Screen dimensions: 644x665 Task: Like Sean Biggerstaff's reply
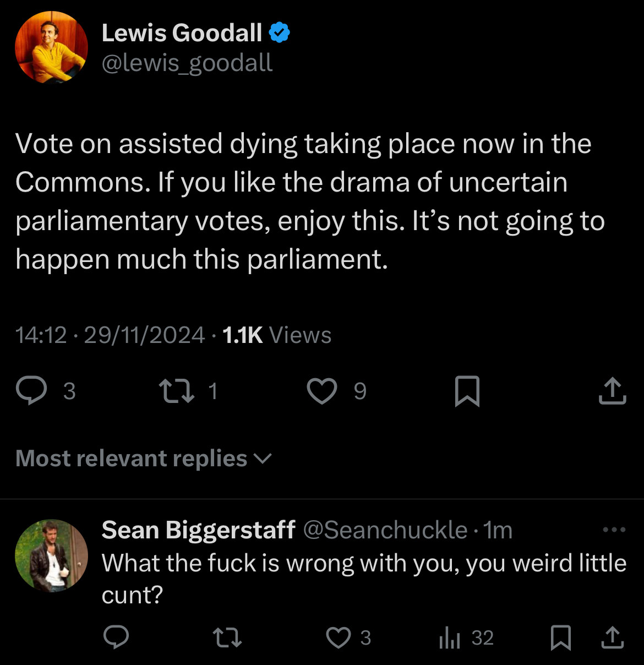(340, 637)
